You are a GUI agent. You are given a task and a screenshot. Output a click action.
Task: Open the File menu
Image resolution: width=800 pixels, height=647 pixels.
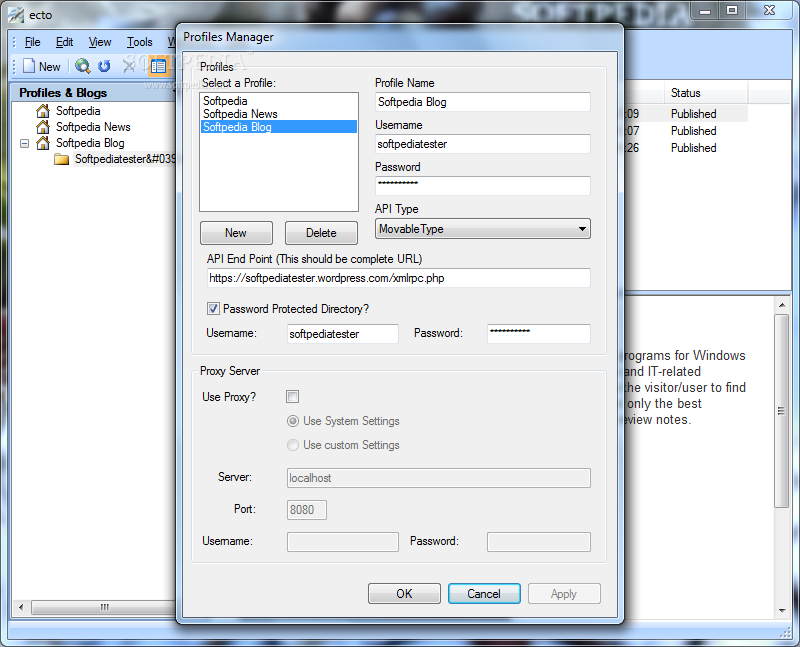pyautogui.click(x=32, y=42)
